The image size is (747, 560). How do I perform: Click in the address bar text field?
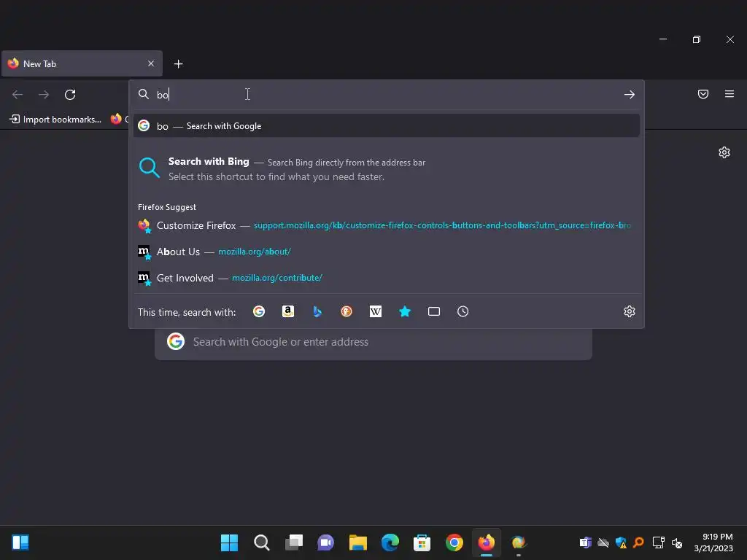[x=386, y=94]
